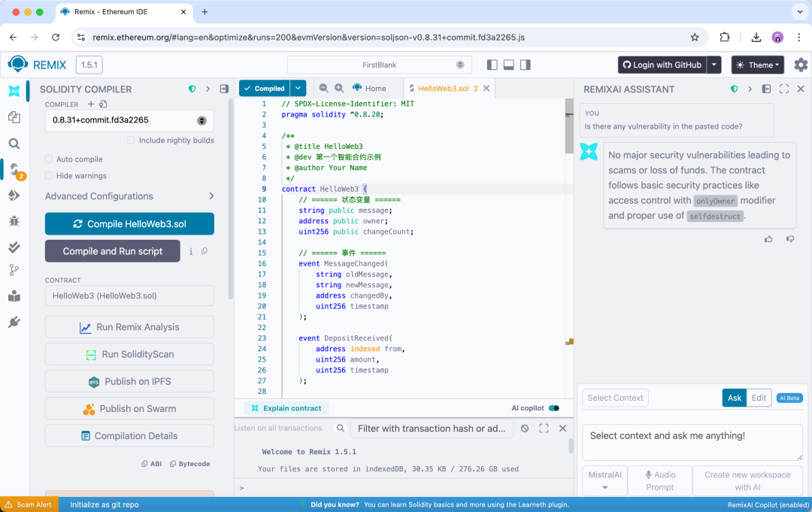The width and height of the screenshot is (812, 512).
Task: Click Create new workspace with AI
Action: (747, 480)
